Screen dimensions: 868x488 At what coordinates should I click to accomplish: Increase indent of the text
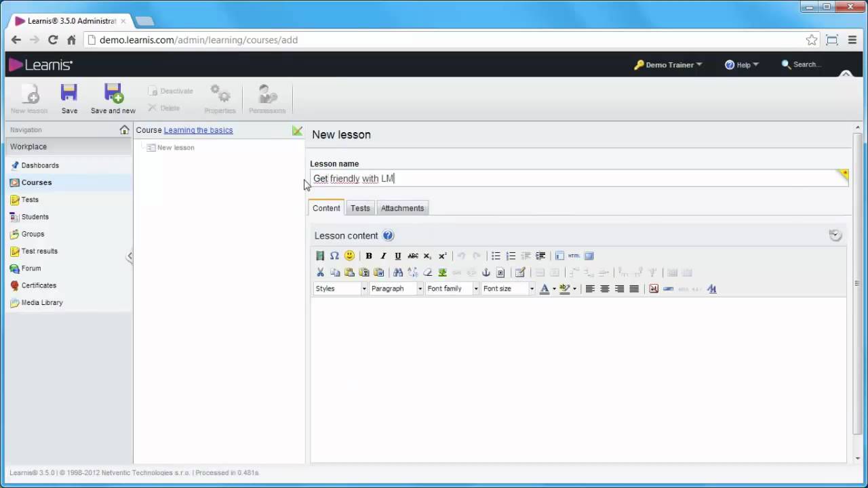(x=540, y=256)
